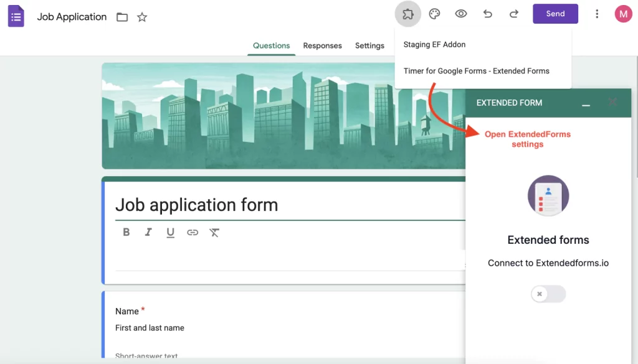Toggle underline formatting for the title
Viewport: 638px width, 364px height.
pos(170,232)
